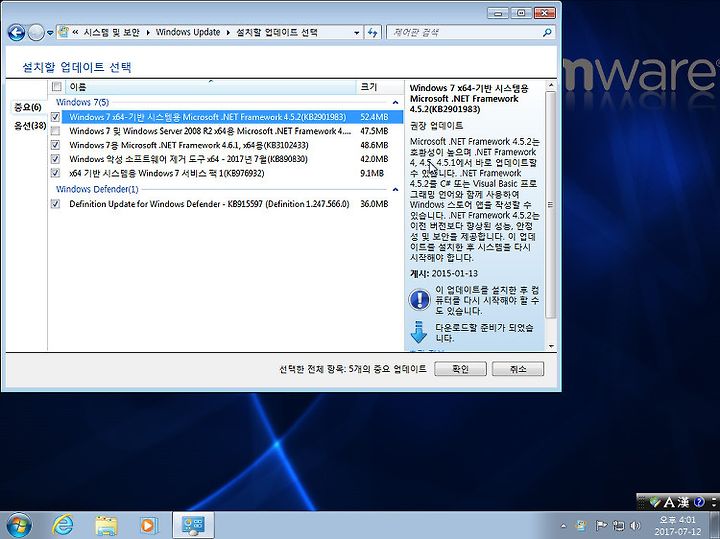
Task: Uncheck .NET Framework 4.5.2 (KB2901983) checkbox
Action: tap(55, 117)
